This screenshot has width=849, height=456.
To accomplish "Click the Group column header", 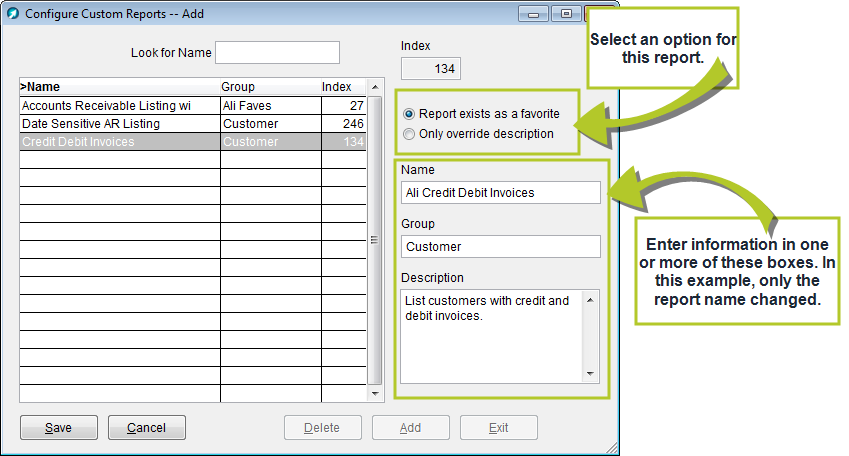I will coord(271,87).
